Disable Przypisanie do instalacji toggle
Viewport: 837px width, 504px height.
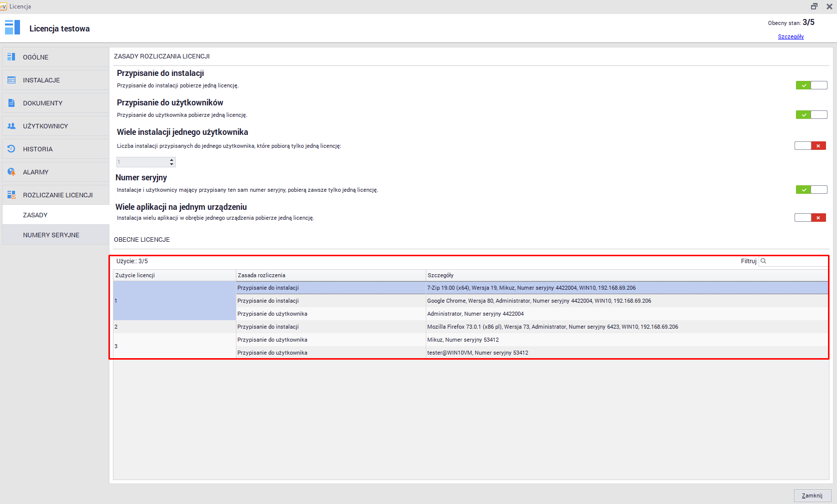coord(811,85)
